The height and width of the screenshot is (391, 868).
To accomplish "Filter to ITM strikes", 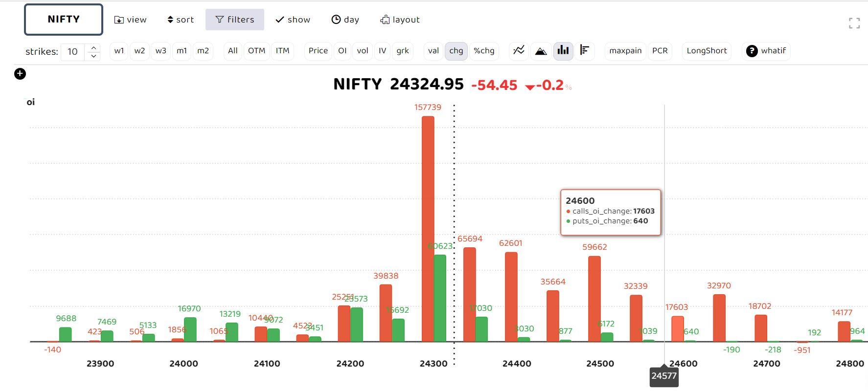I will pos(282,51).
